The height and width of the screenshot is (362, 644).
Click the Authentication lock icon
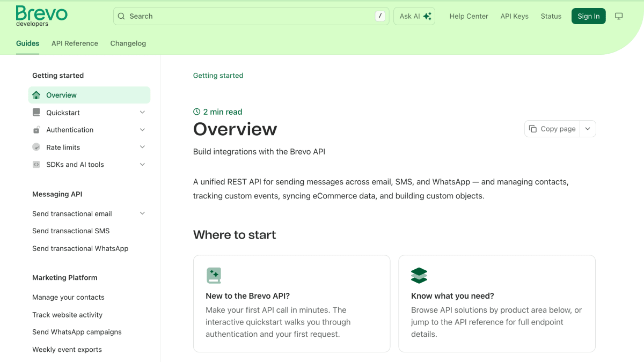(x=36, y=130)
